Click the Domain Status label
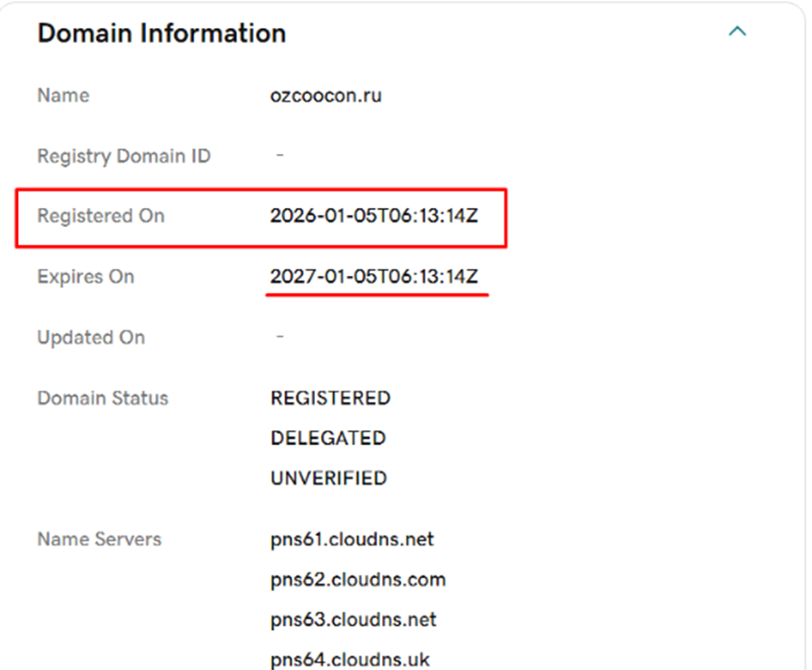 click(x=103, y=399)
